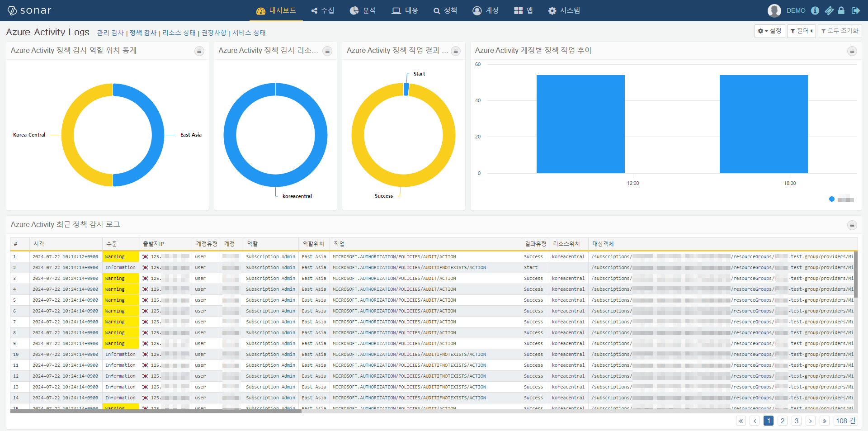
Task: Sort by the 수준 column header
Action: coord(121,244)
